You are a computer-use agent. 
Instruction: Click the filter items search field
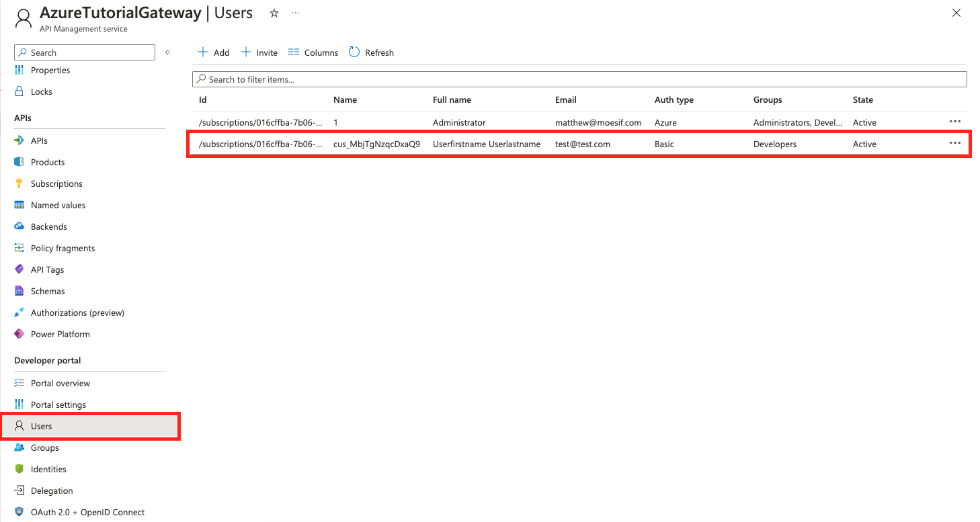[579, 79]
